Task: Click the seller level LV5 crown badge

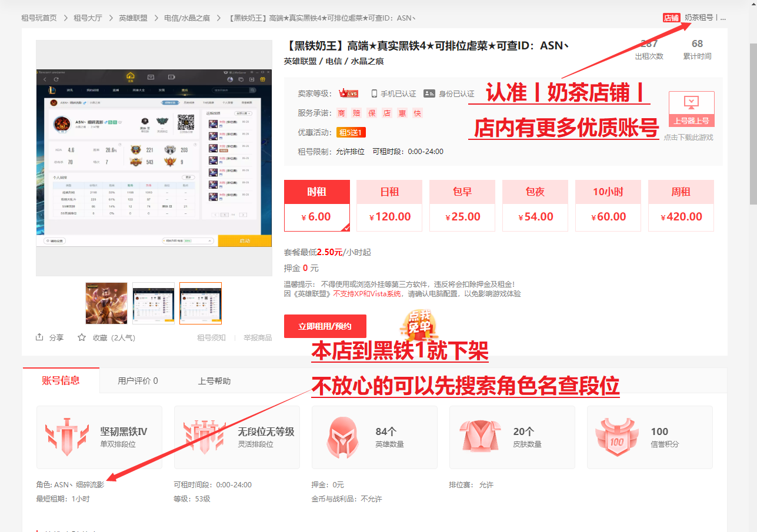Action: pyautogui.click(x=348, y=93)
